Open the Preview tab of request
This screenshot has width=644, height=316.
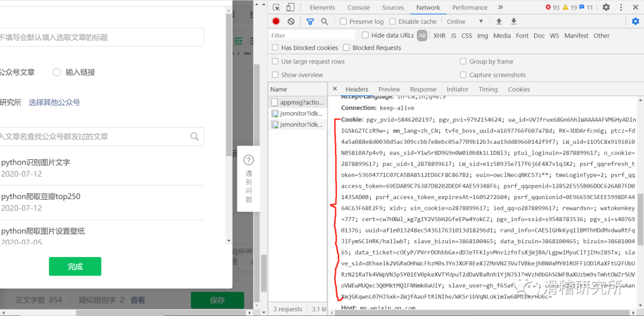pos(389,89)
